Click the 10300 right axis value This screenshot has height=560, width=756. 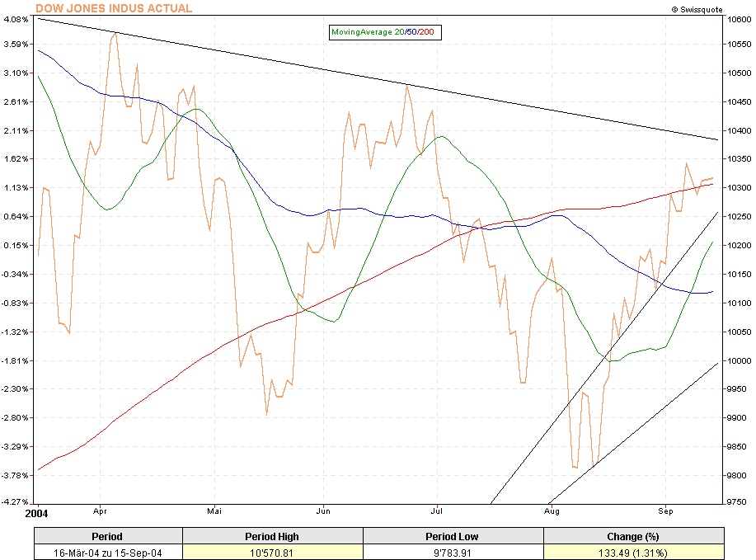tap(740, 188)
